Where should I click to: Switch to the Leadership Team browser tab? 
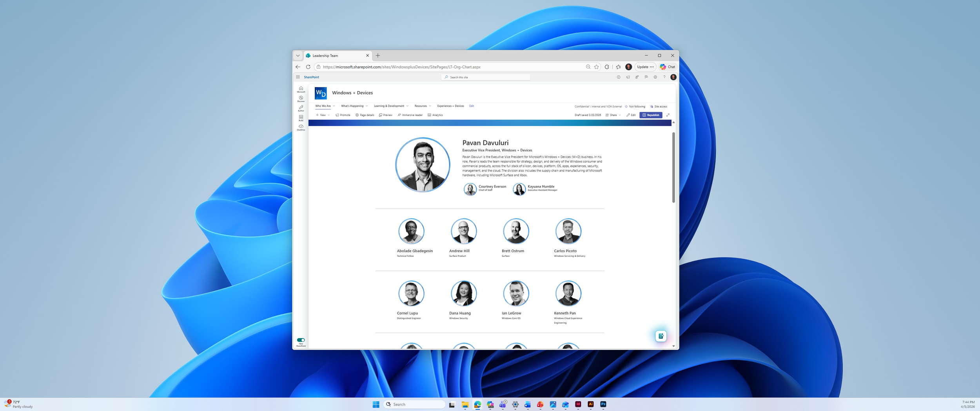point(337,56)
